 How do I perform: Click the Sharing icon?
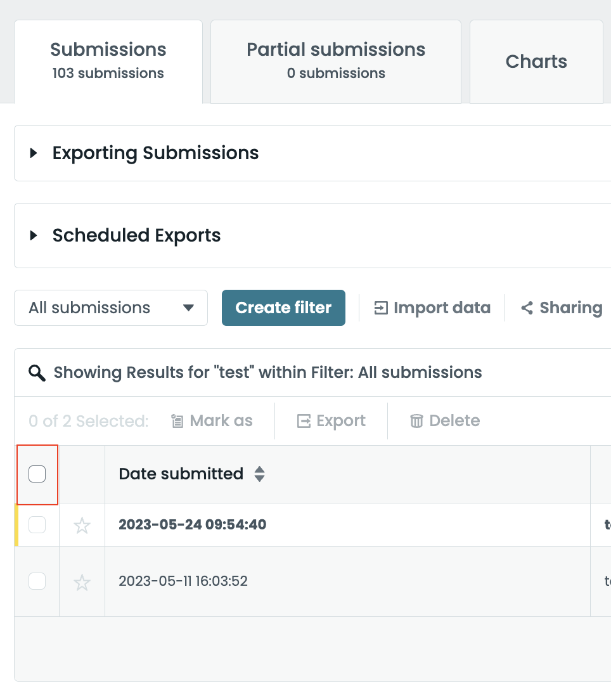click(527, 308)
